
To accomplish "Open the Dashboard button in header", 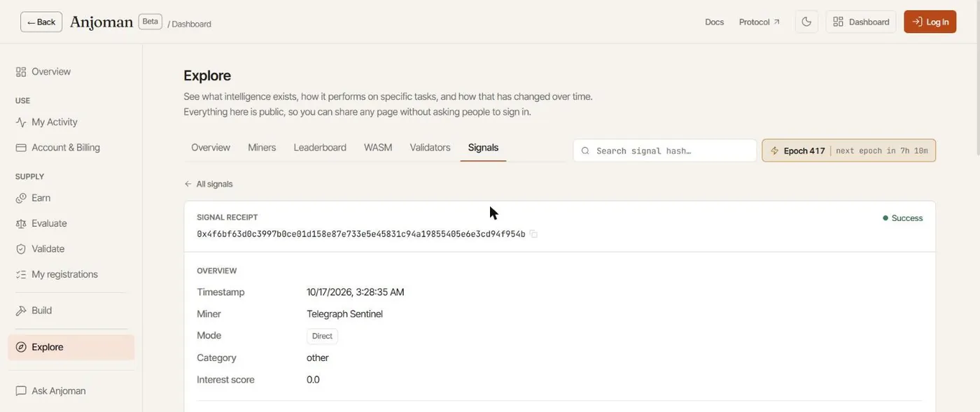I will click(861, 22).
